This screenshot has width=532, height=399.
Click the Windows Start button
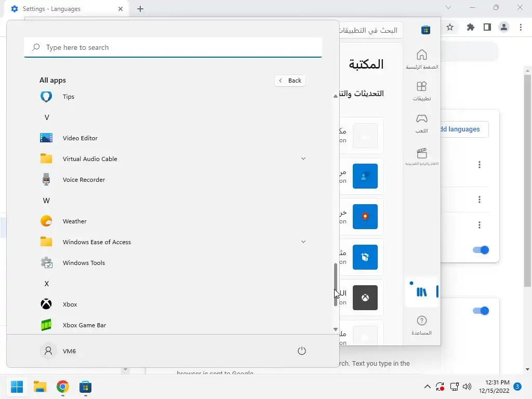coord(17,387)
